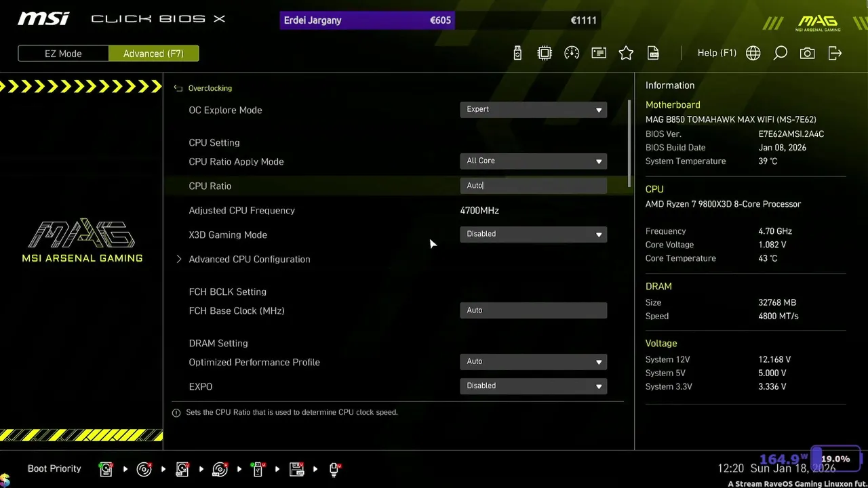
Task: Click the DRAM Size 32768 MB value
Action: pos(777,302)
